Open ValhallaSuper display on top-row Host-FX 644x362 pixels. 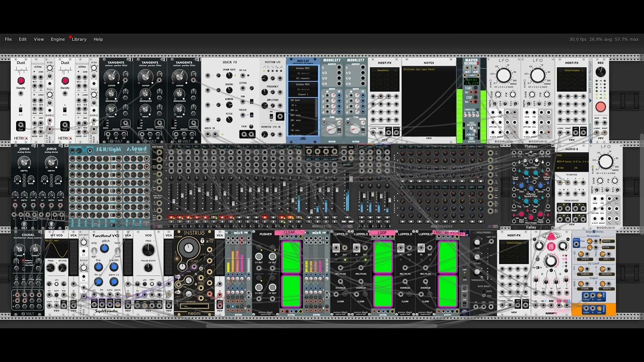pos(572,79)
